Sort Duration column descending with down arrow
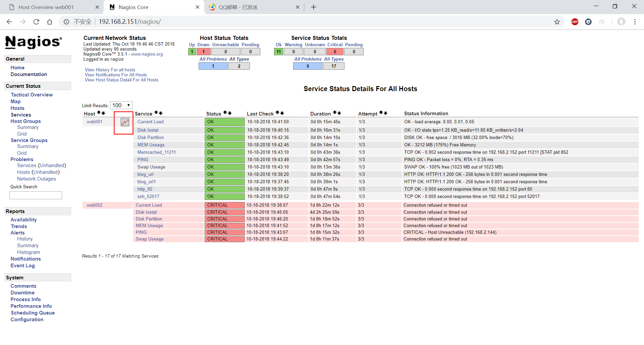 click(x=339, y=113)
